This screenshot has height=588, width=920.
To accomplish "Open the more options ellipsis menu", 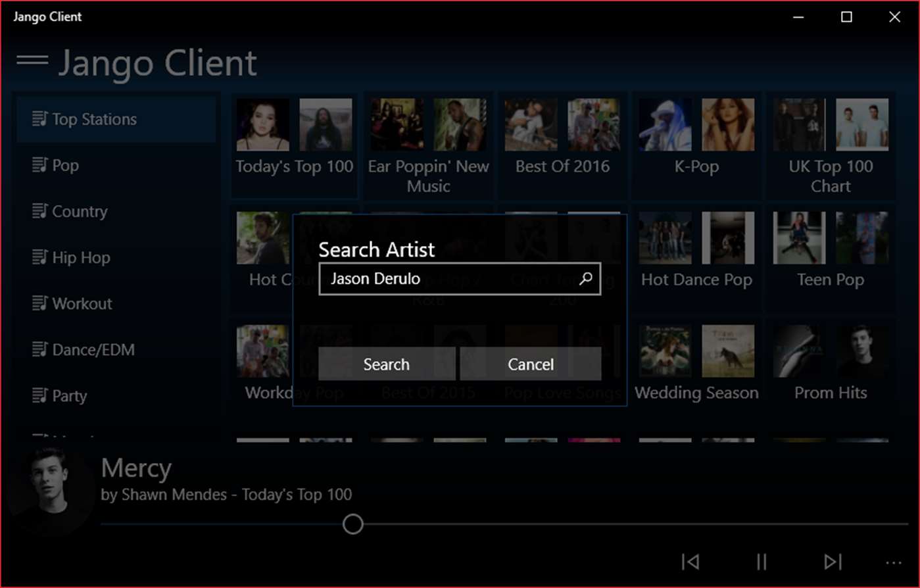I will point(894,563).
